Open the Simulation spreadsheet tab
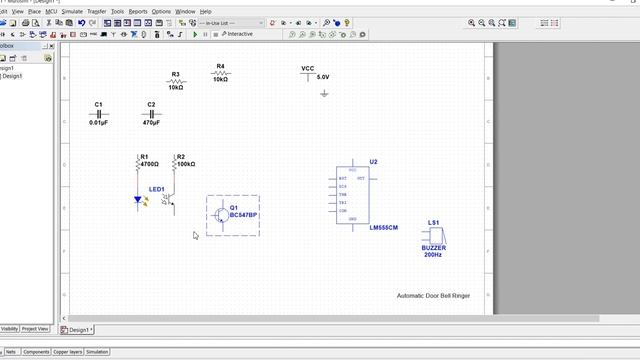640x360 pixels. 97,352
